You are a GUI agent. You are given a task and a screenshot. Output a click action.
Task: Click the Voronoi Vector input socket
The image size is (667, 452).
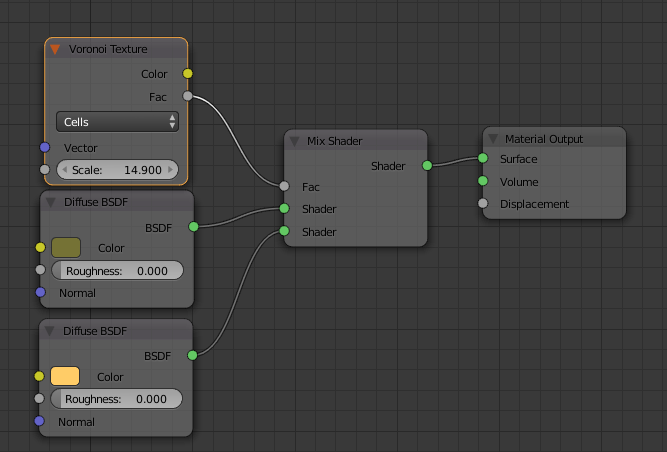coord(45,147)
